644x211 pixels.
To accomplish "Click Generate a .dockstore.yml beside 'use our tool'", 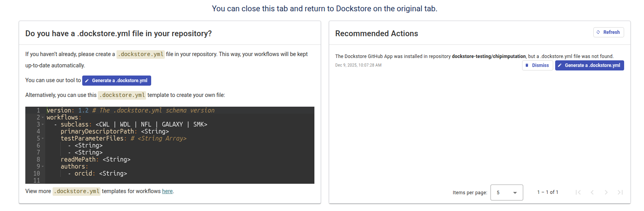I will coord(116,81).
